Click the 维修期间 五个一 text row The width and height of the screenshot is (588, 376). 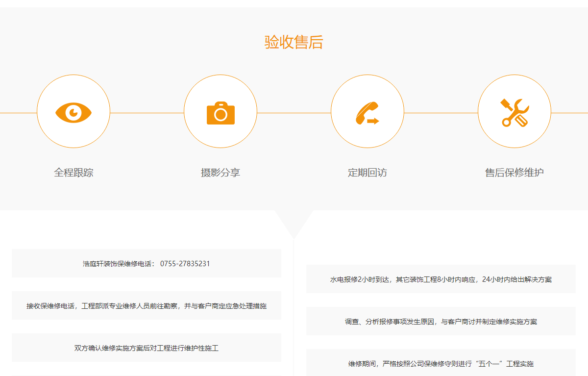441,363
